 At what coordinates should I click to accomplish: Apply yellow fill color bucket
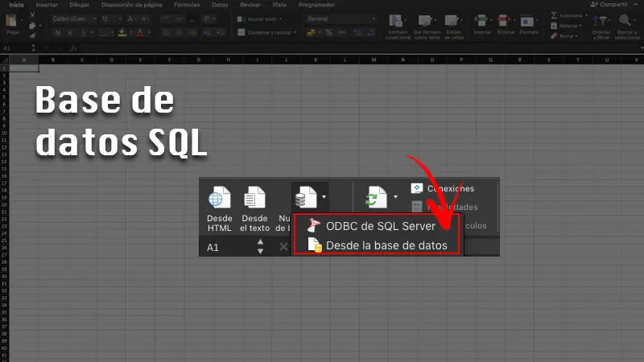[x=122, y=32]
